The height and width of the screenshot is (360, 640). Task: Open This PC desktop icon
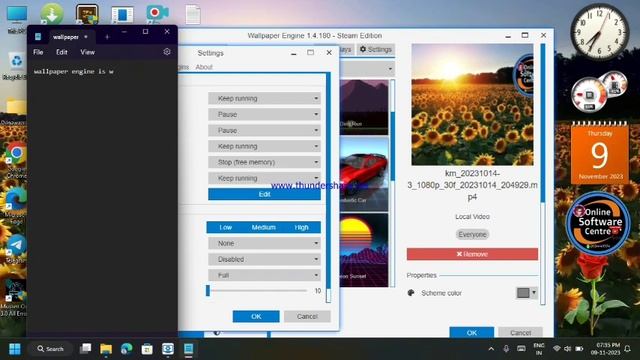(17, 17)
